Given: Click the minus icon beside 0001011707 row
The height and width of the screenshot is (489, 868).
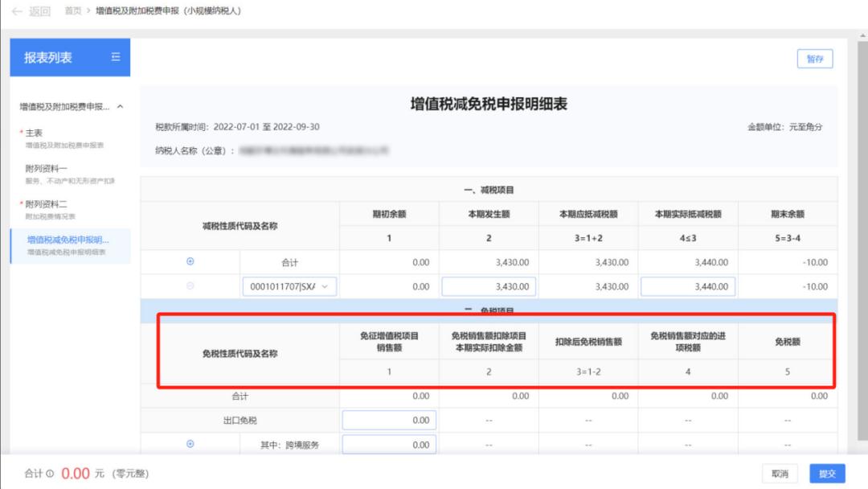Looking at the screenshot, I should 190,286.
